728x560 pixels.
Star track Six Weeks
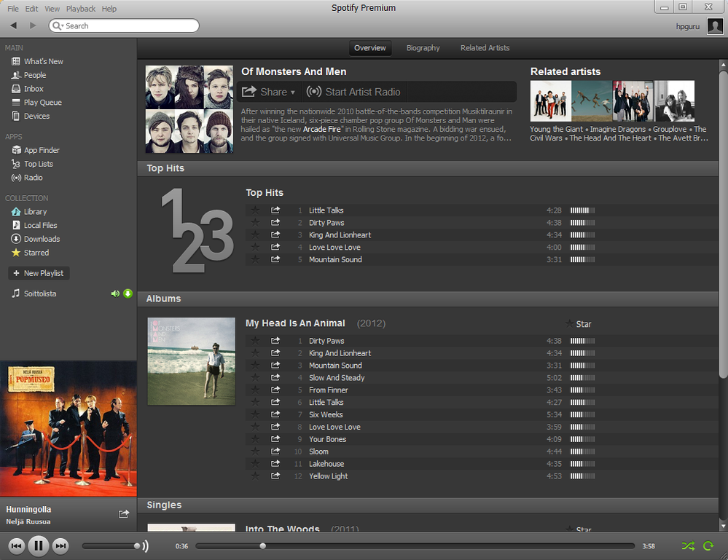click(255, 414)
